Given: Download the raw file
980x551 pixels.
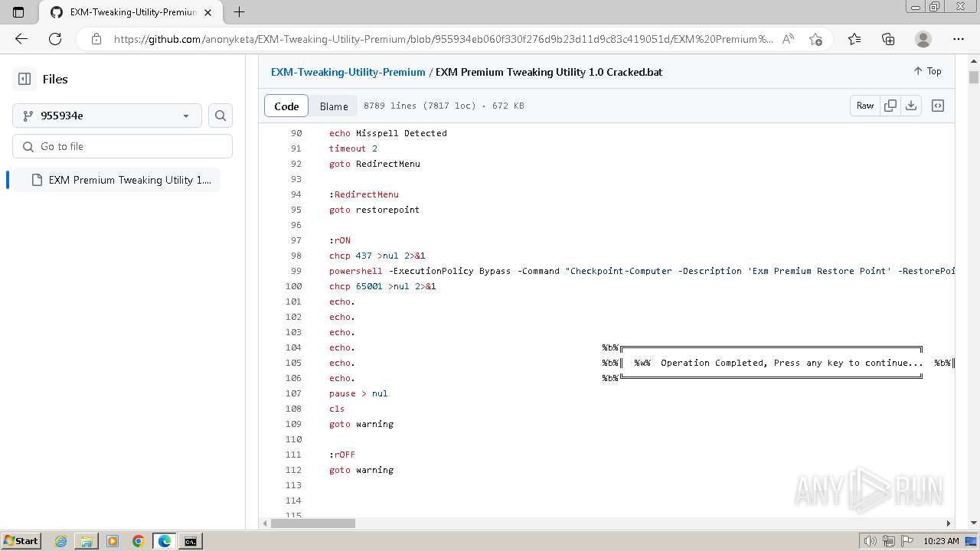Looking at the screenshot, I should tap(911, 106).
